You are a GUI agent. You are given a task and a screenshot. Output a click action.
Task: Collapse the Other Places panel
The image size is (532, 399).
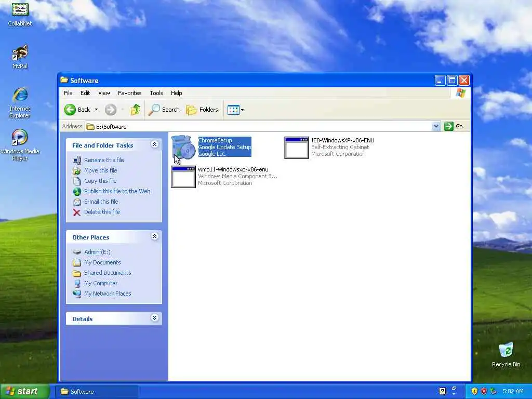154,236
